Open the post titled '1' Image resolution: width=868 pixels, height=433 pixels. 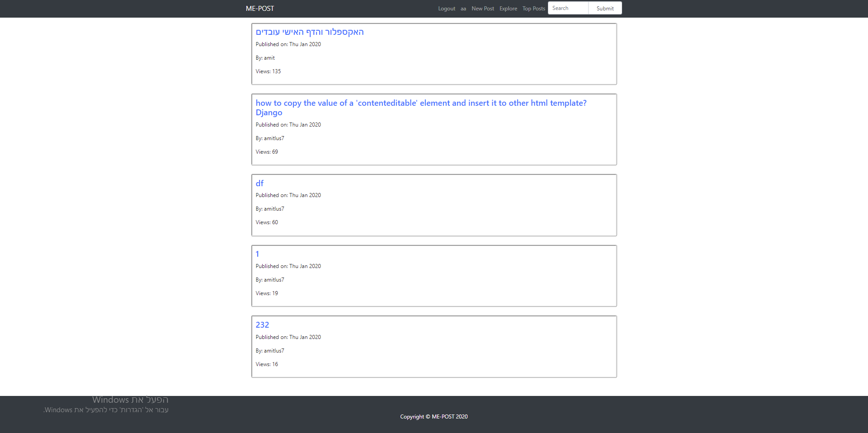point(257,254)
